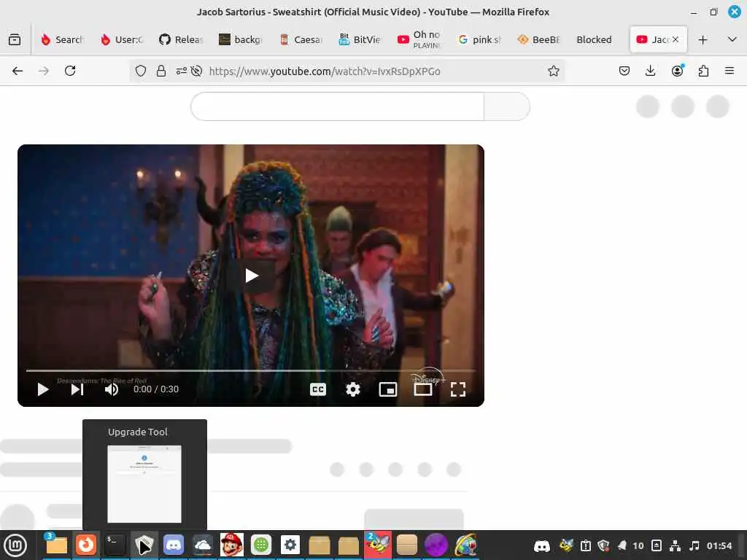This screenshot has width=747, height=560.
Task: Open network connections tray icon
Action: coord(675,545)
